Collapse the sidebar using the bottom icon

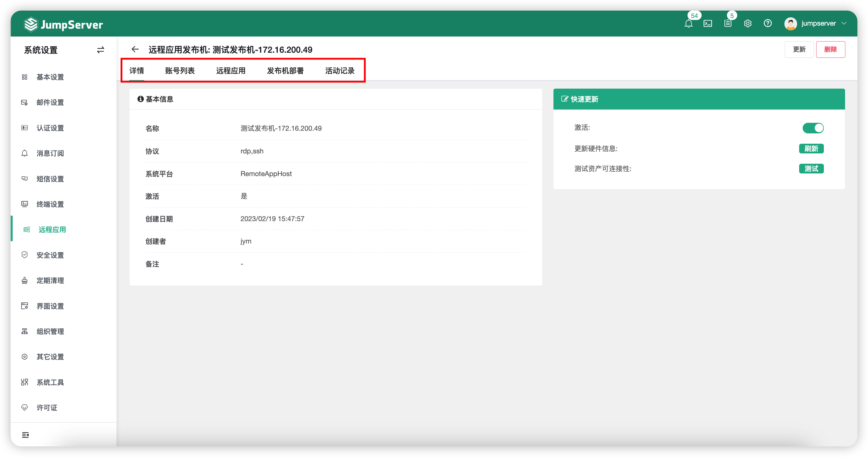pyautogui.click(x=25, y=435)
